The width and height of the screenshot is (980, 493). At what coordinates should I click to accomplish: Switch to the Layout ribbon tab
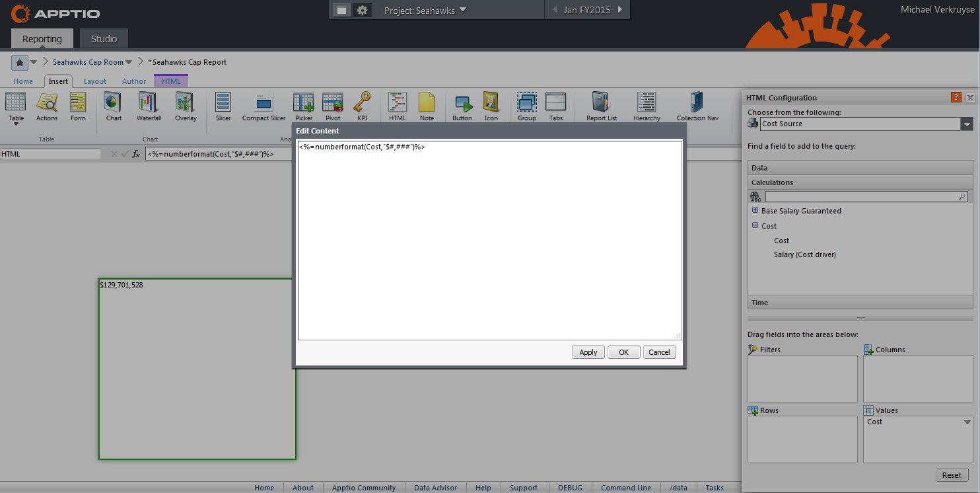click(x=94, y=81)
